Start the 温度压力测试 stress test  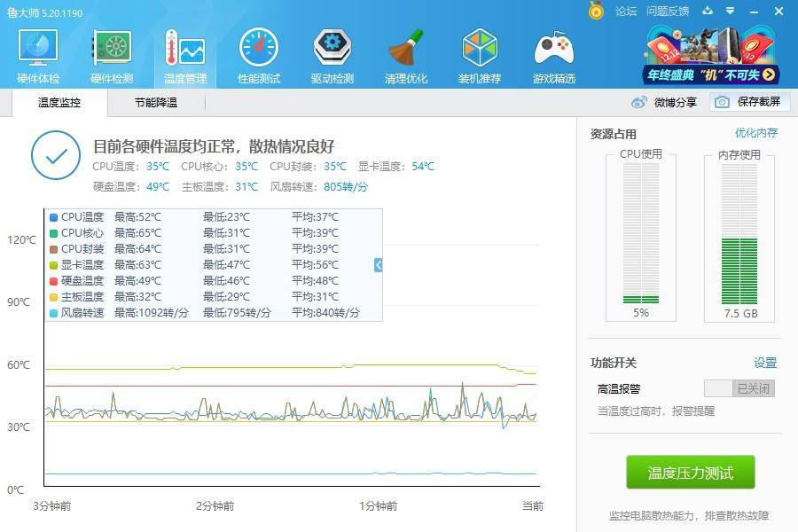pos(691,473)
